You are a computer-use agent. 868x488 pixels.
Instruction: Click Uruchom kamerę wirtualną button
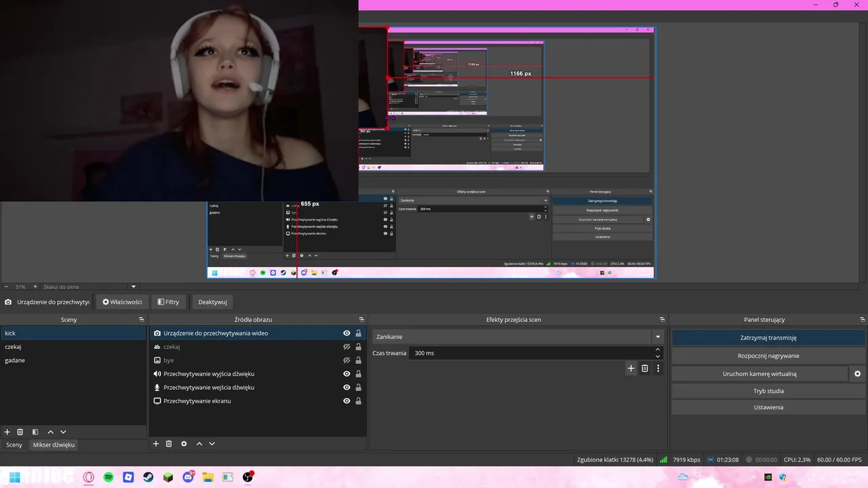759,373
